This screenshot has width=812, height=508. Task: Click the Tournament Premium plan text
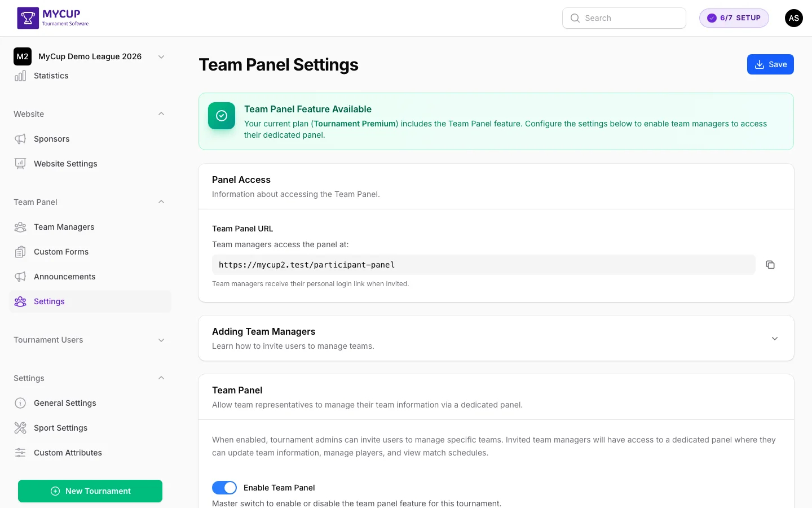tap(355, 124)
